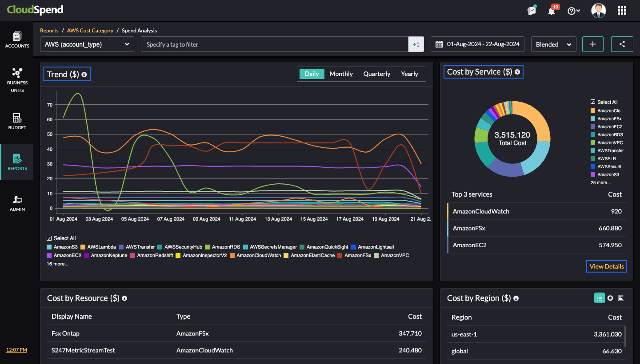Toggle Select All checkbox under Trend chart
The height and width of the screenshot is (364, 640).
(49, 238)
